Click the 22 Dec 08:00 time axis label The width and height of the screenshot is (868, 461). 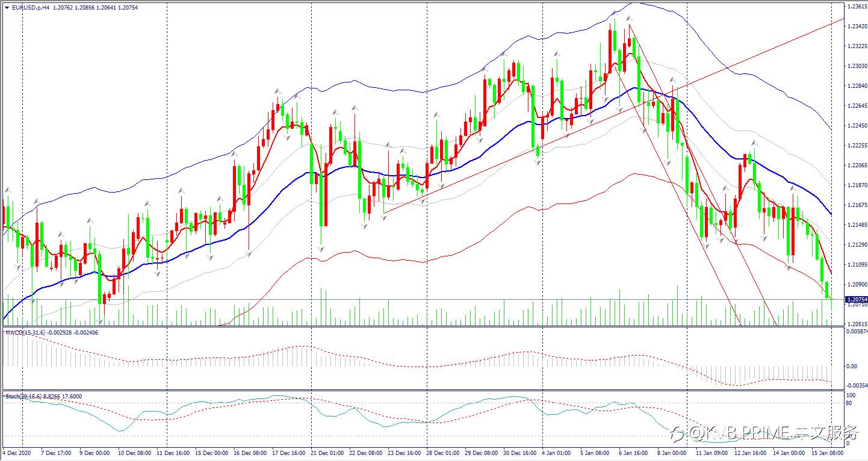click(x=366, y=453)
